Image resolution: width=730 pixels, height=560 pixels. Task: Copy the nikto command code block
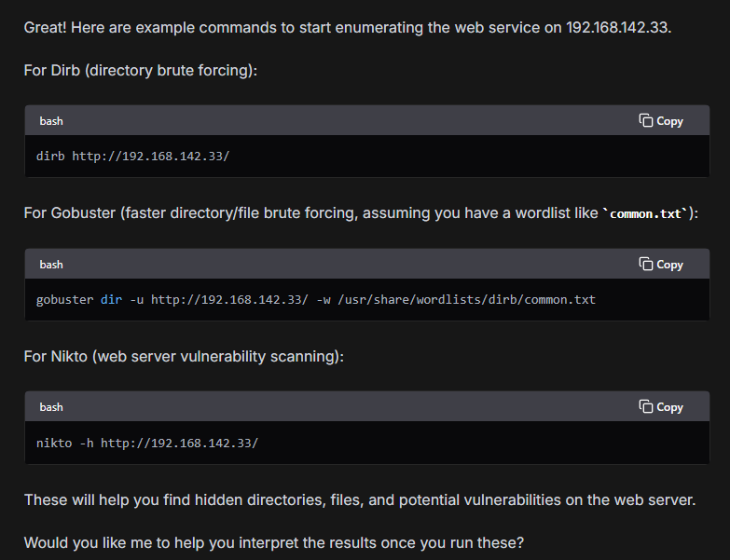click(661, 407)
